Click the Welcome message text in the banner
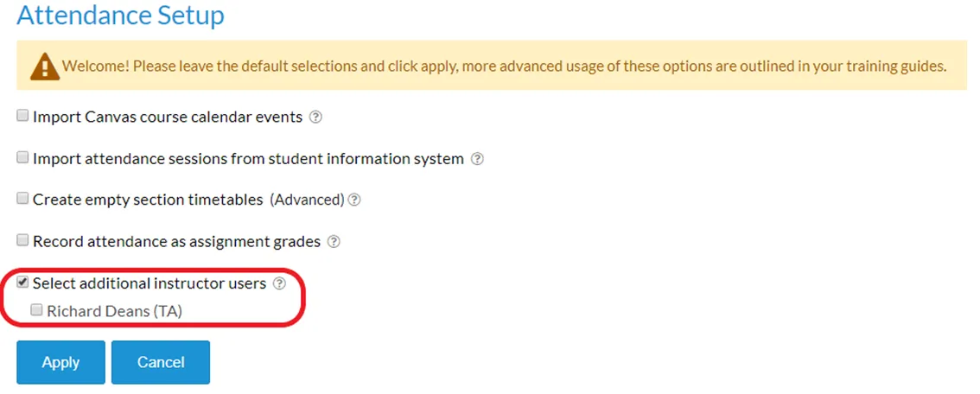980x394 pixels. 505,67
